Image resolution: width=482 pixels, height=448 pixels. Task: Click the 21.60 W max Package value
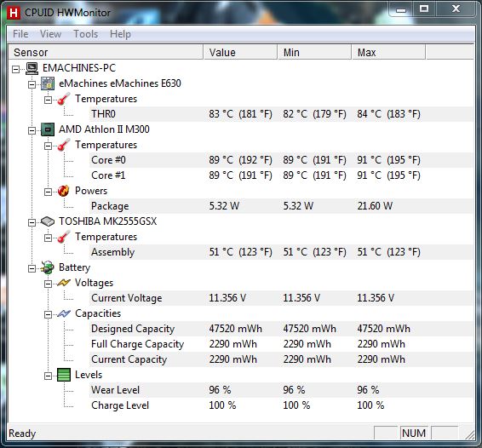[375, 206]
